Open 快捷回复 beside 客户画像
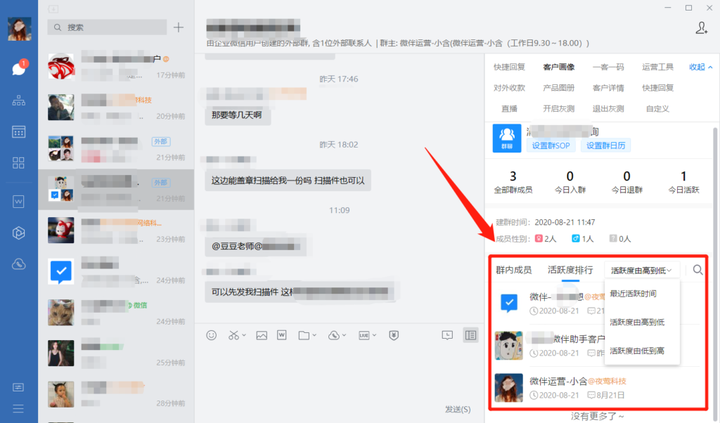Image resolution: width=720 pixels, height=423 pixels. 509,67
